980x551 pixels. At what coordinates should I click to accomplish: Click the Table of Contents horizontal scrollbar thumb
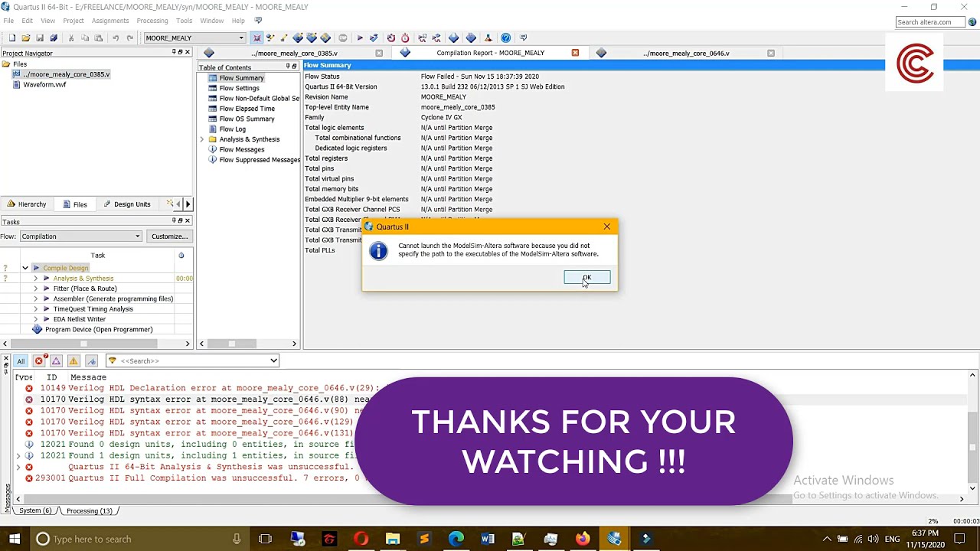click(231, 344)
